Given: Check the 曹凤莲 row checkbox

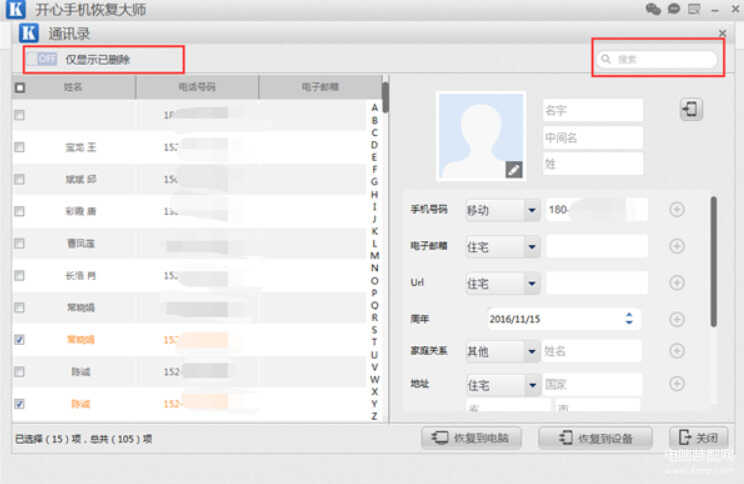Looking at the screenshot, I should click(x=19, y=243).
